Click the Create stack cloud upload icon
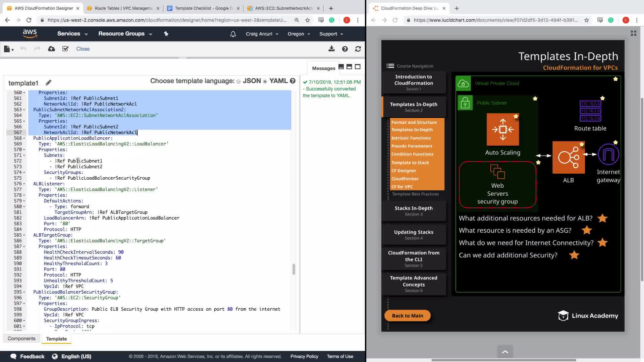Screen dimensions: 644x362 pos(51,49)
